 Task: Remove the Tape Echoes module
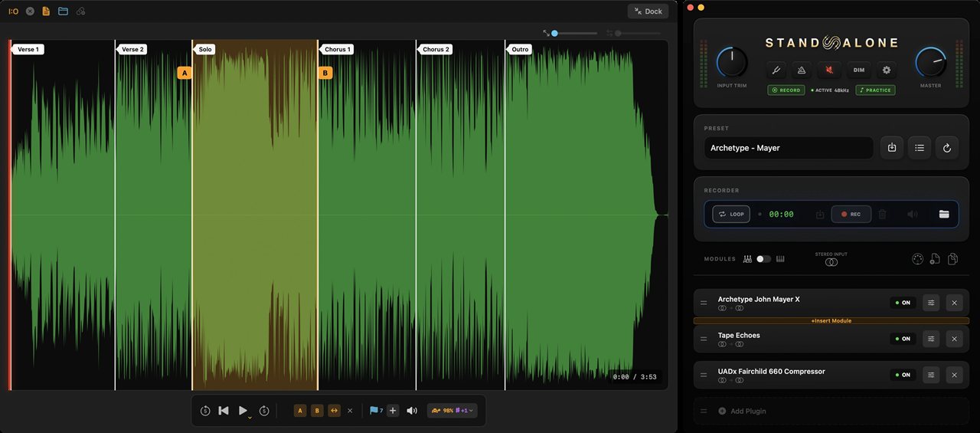point(954,339)
